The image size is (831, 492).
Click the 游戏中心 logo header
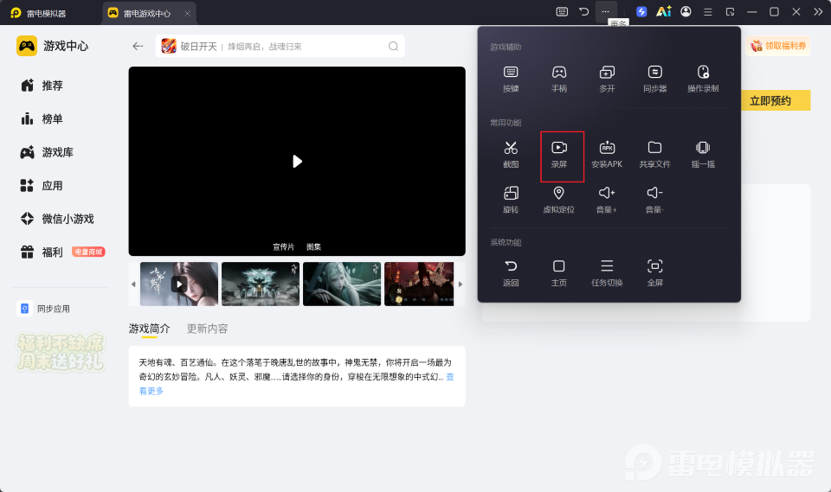pos(52,46)
